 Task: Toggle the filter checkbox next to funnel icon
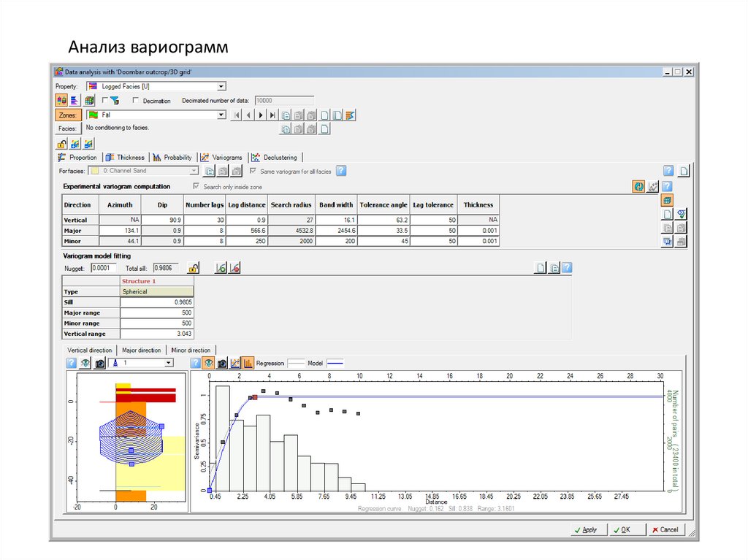(x=105, y=100)
